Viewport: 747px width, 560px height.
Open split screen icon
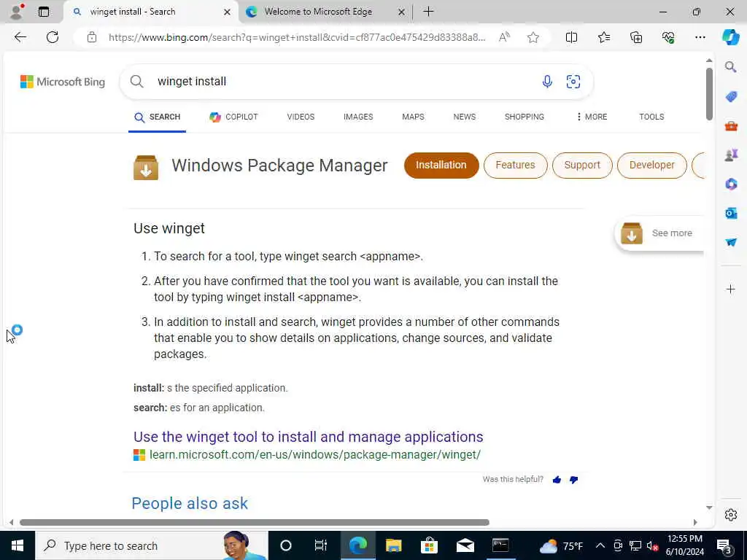(x=571, y=37)
